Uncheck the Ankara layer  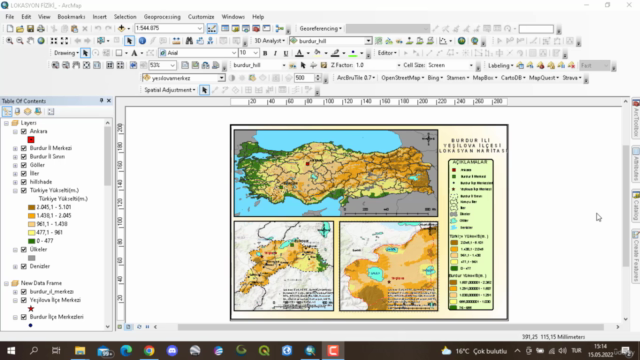24,131
